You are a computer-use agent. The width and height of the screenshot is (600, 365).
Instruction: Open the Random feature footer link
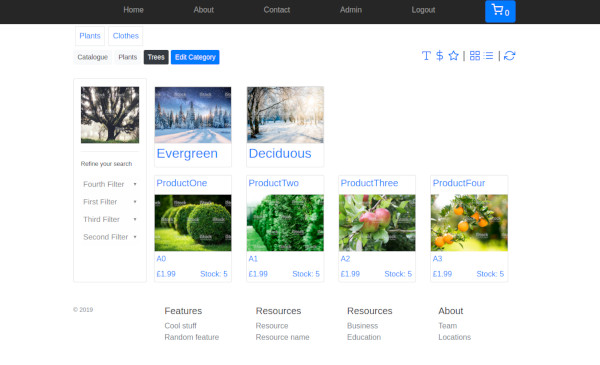point(192,337)
